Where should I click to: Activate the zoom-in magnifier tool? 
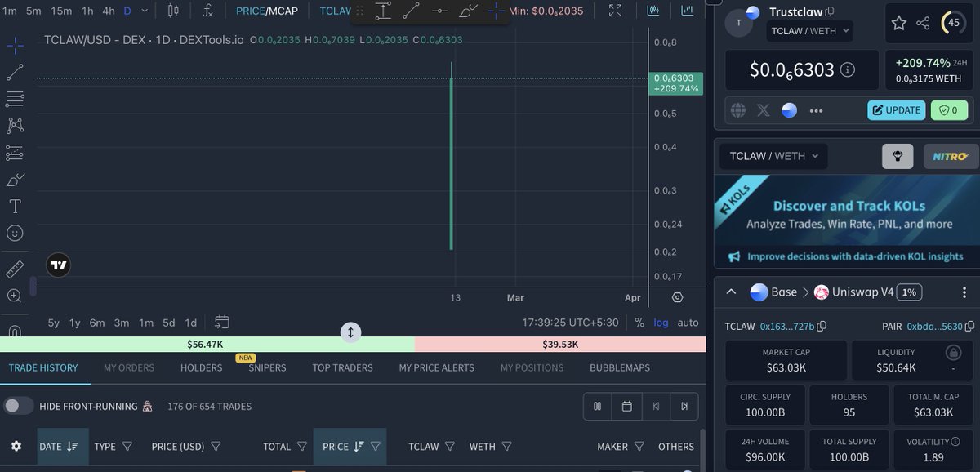click(x=15, y=296)
